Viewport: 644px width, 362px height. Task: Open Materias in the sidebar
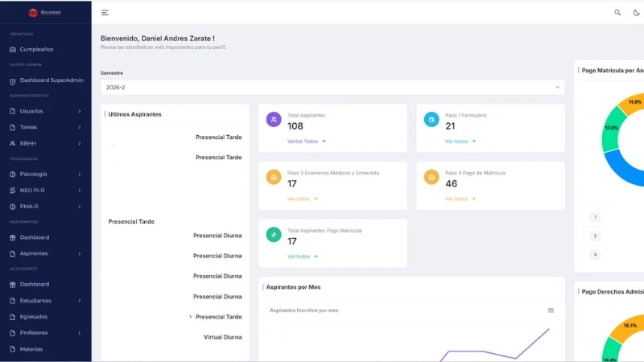(31, 348)
